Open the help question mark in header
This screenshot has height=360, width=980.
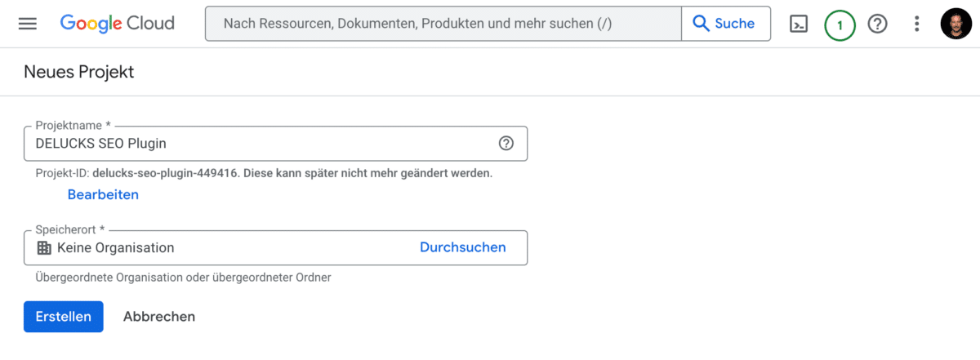[x=878, y=24]
